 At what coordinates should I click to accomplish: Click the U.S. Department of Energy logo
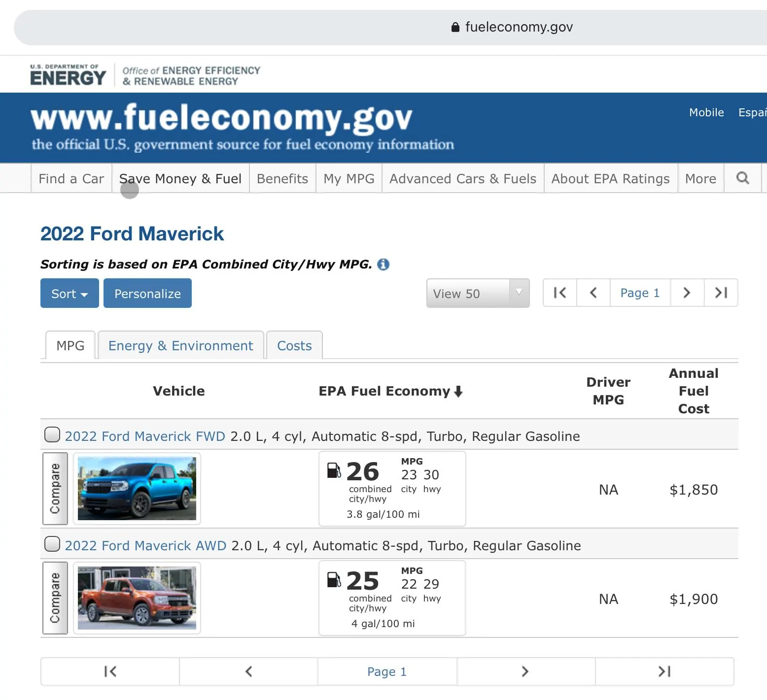click(x=68, y=75)
